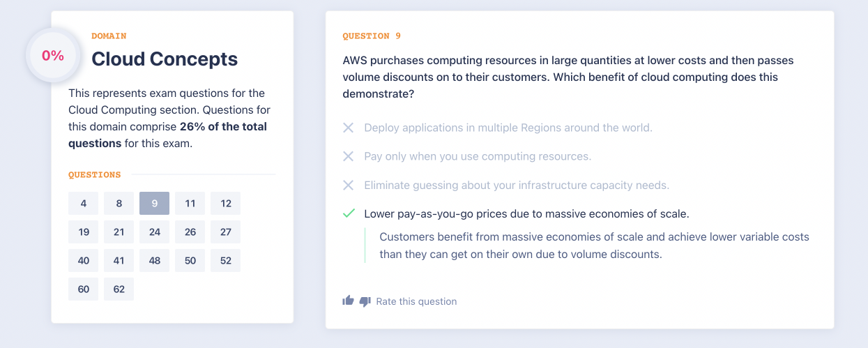
Task: Click the thumbs down rating icon
Action: (x=365, y=301)
